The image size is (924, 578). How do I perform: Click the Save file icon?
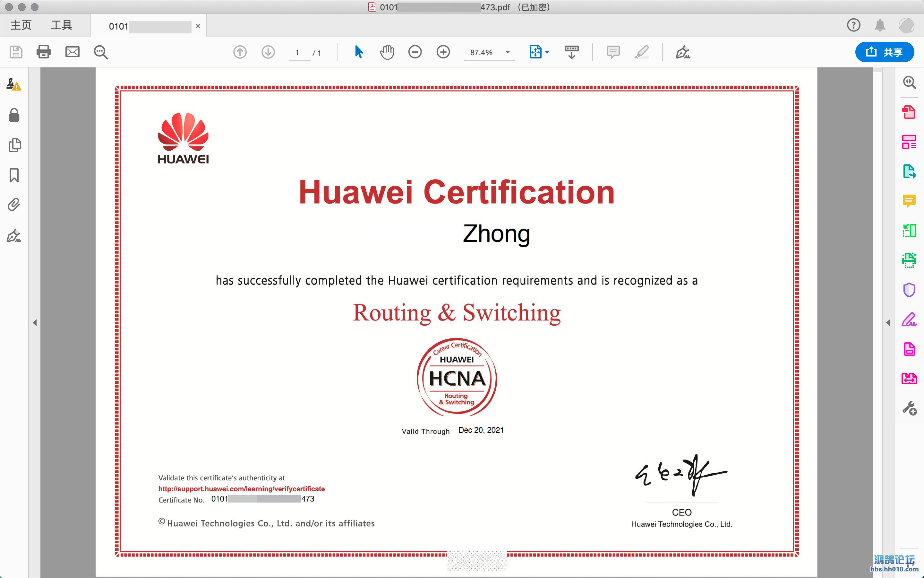point(16,52)
